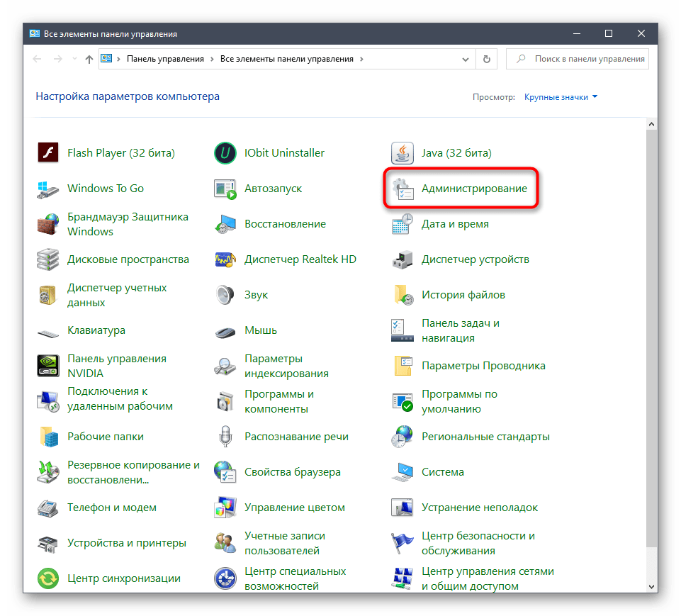Expand the address bar history dropdown arrow

coord(465,60)
